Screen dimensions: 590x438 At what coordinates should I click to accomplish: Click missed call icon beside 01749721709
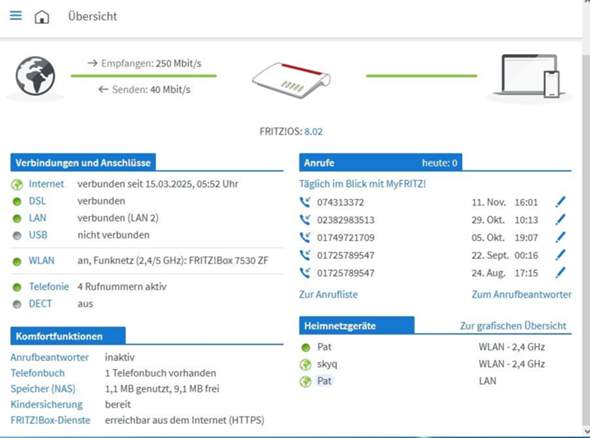(305, 237)
